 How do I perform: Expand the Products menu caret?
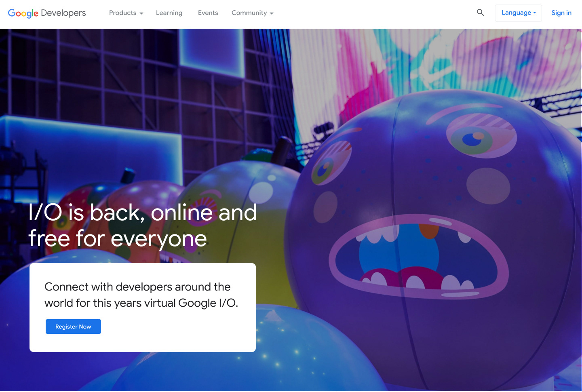click(x=141, y=13)
